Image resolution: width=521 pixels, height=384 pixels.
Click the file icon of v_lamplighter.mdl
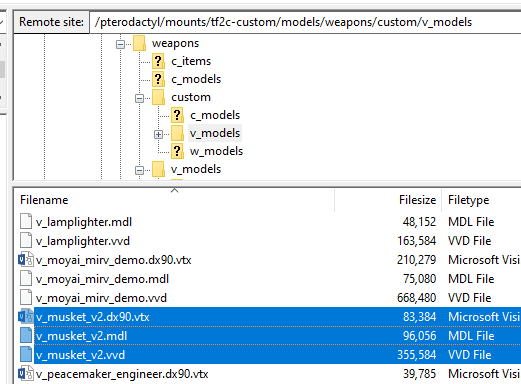(26, 222)
